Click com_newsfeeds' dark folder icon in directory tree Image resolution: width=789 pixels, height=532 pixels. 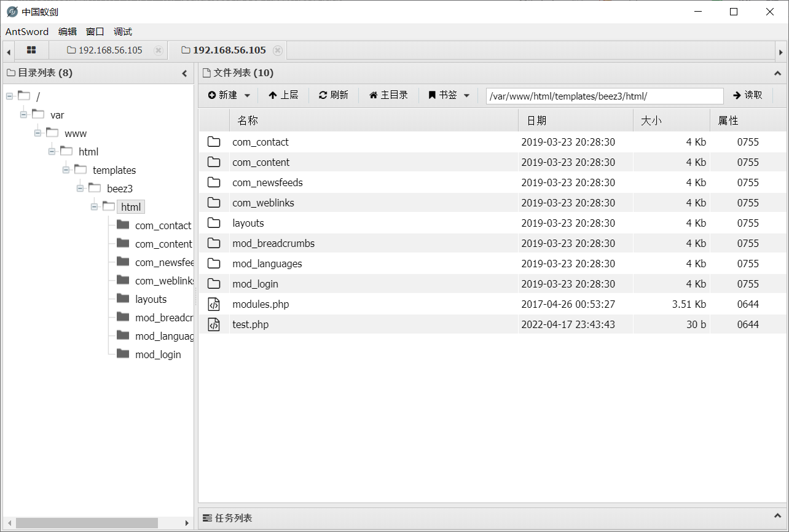pyautogui.click(x=123, y=262)
